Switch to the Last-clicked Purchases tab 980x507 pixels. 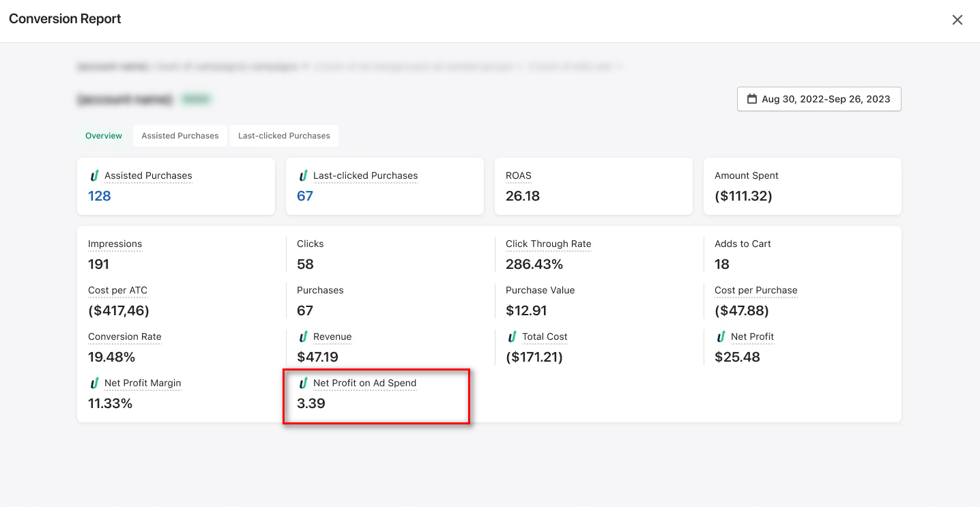point(284,135)
